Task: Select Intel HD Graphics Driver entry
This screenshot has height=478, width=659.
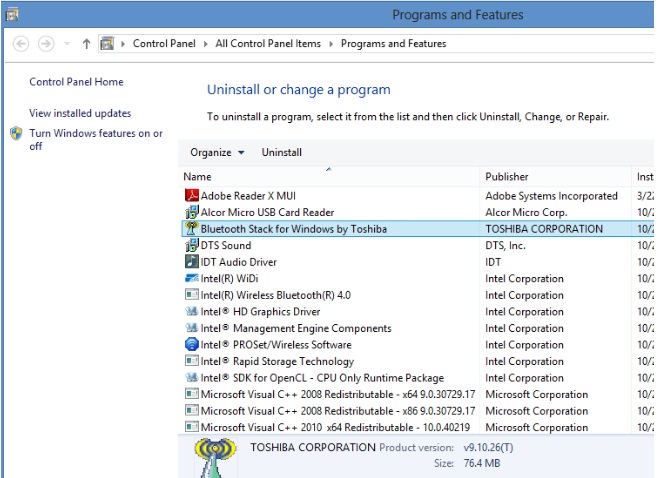Action: [260, 312]
